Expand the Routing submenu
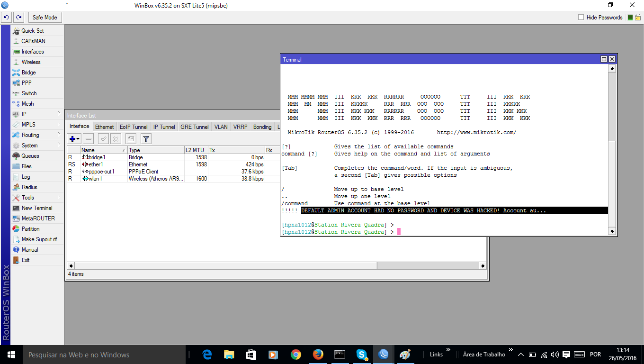Viewport: 644px width, 364px height. click(x=37, y=135)
